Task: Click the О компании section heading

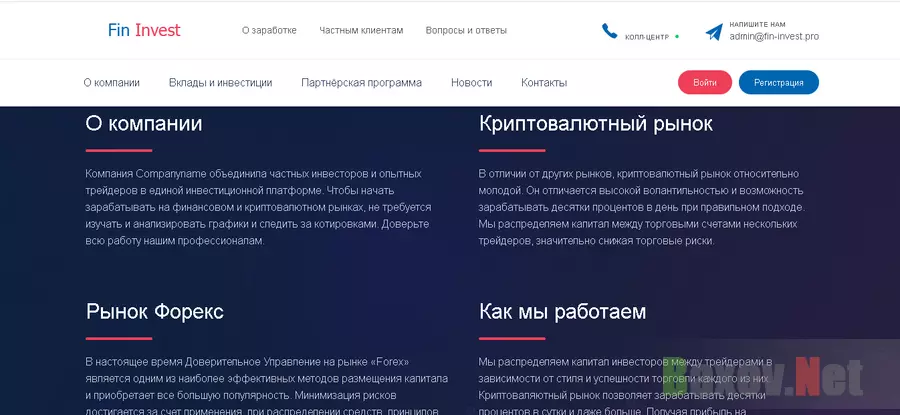Action: pyautogui.click(x=143, y=123)
